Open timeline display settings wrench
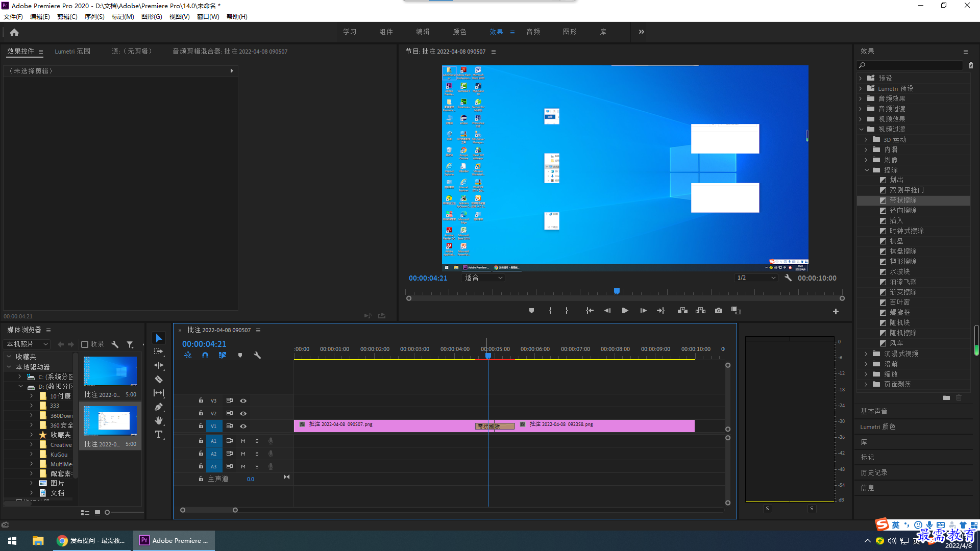 click(x=257, y=355)
